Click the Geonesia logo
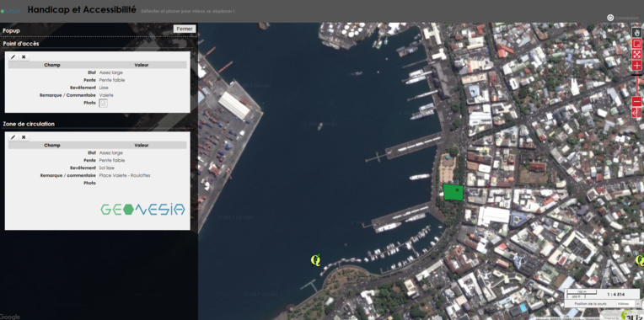 click(143, 209)
